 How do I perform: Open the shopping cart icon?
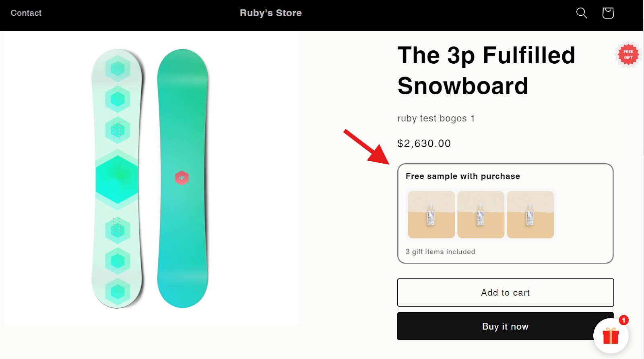608,13
